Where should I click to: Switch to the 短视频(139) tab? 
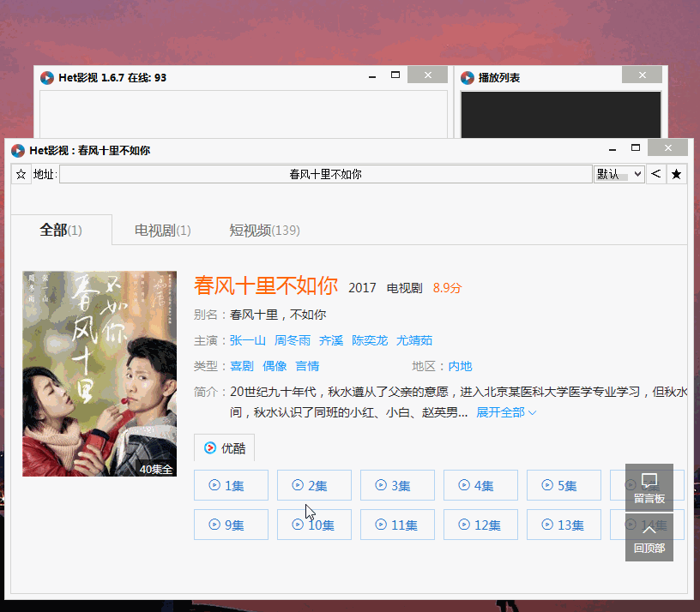(x=264, y=231)
